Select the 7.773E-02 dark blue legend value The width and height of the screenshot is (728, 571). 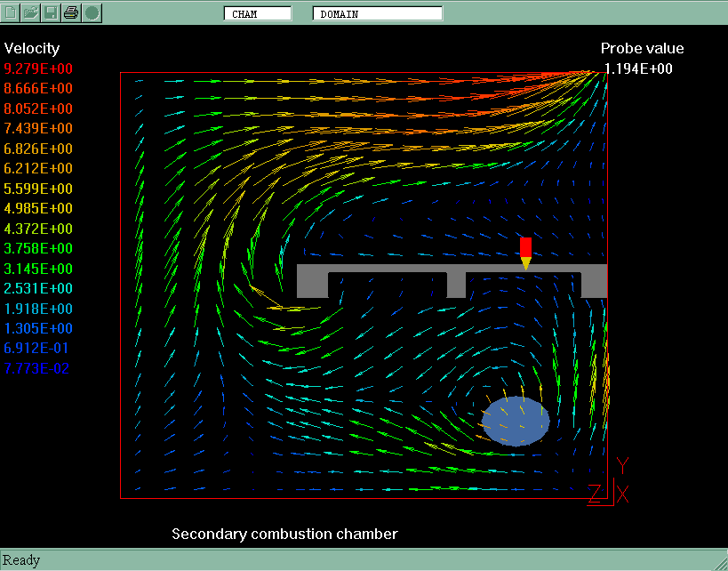point(36,368)
